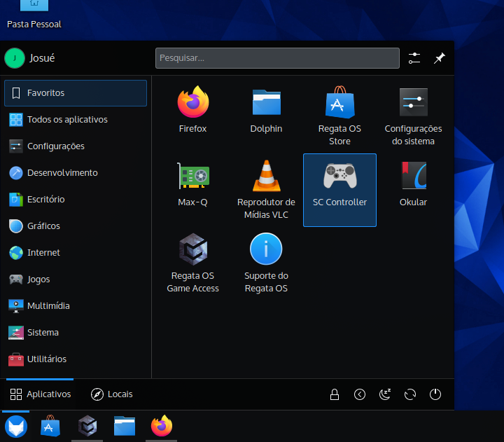Screen dimensions: 504x442
Task: Restart the computer with refresh icon
Action: [410, 394]
